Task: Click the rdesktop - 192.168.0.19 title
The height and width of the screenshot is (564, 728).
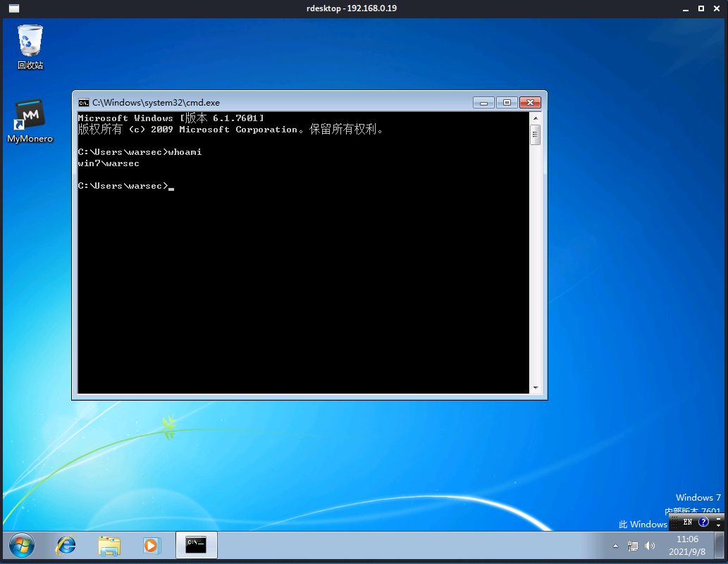Action: [352, 8]
